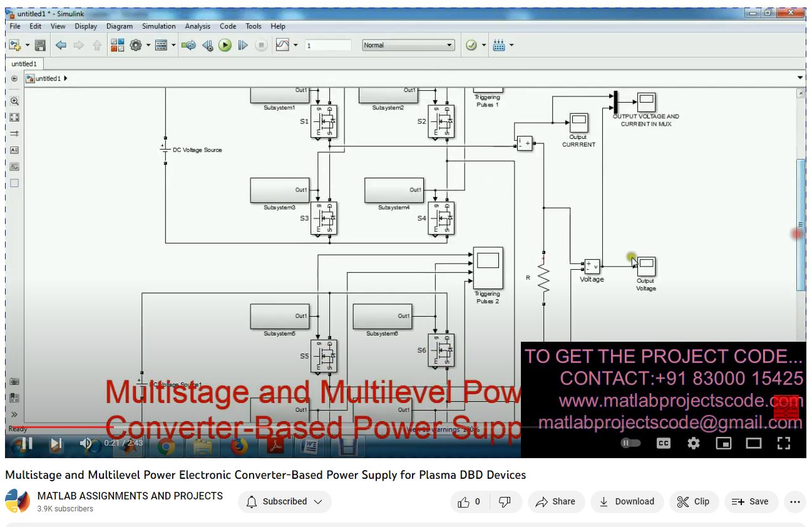Click the thumbs-down dislike icon
Screen dimensions: 812x527
tap(505, 501)
